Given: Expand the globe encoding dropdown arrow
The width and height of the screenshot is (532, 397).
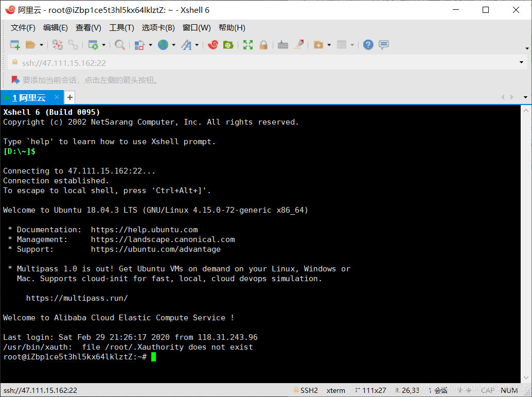Looking at the screenshot, I should pyautogui.click(x=174, y=45).
